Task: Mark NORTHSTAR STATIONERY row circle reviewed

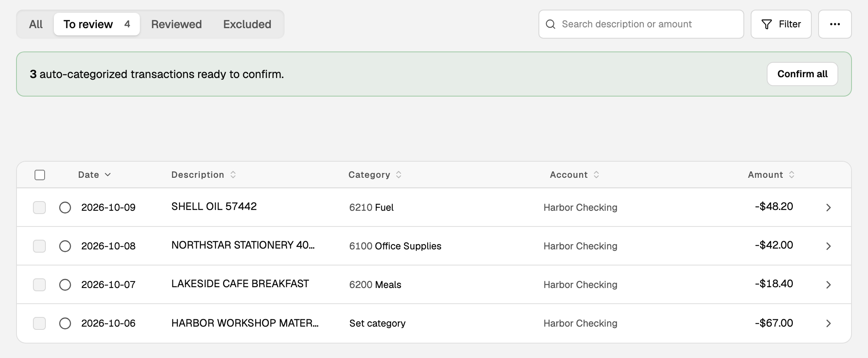Action: (x=65, y=246)
